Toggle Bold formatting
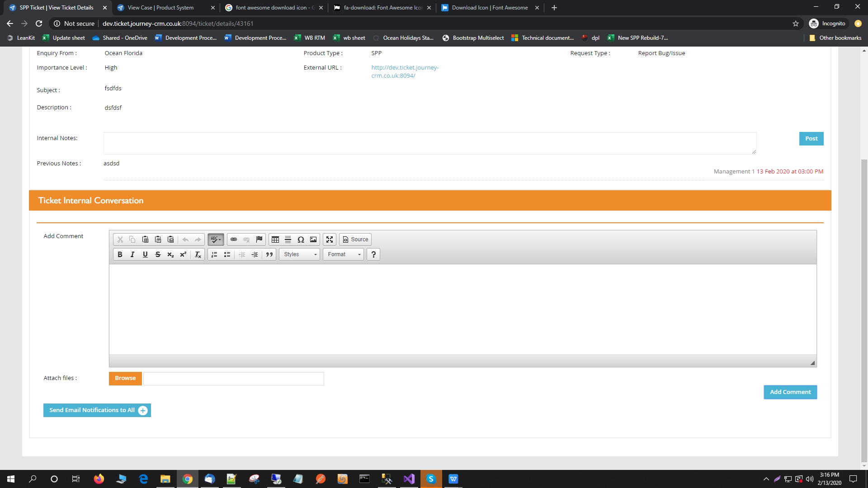 point(120,254)
